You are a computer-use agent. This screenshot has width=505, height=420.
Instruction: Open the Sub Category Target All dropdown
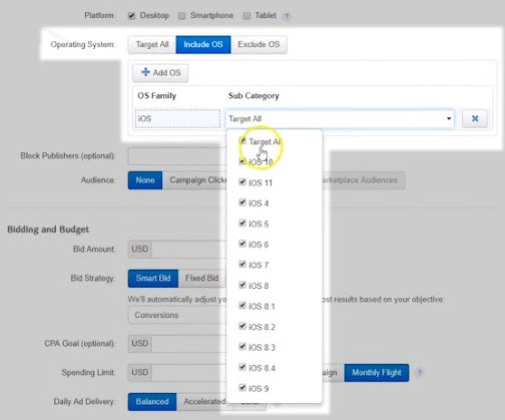pos(340,119)
